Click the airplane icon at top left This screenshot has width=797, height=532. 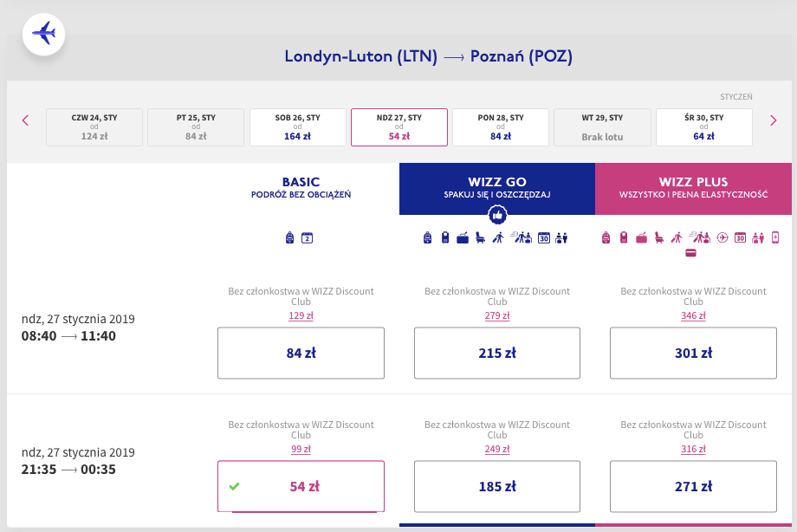(x=43, y=35)
